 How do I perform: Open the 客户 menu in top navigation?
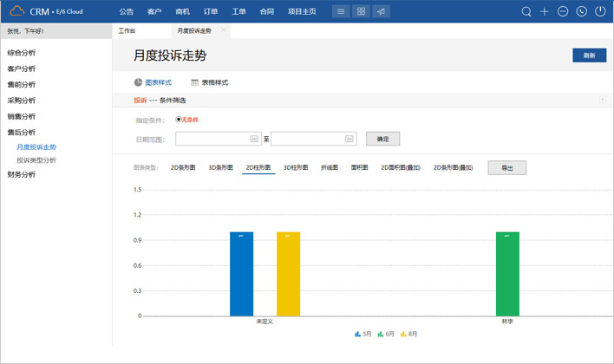(x=154, y=12)
